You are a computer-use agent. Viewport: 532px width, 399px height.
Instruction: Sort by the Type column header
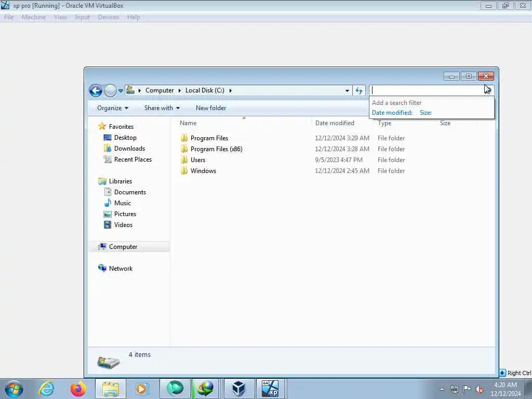[x=384, y=123]
